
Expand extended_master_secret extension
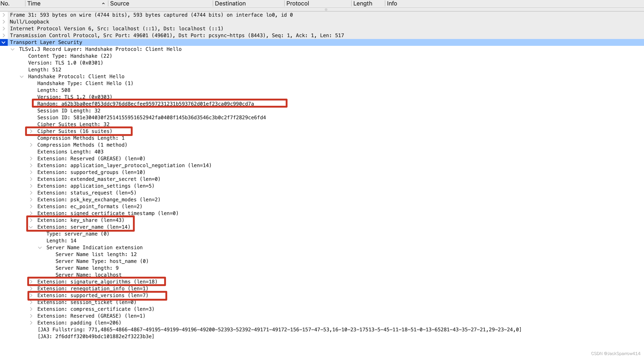[x=31, y=179]
